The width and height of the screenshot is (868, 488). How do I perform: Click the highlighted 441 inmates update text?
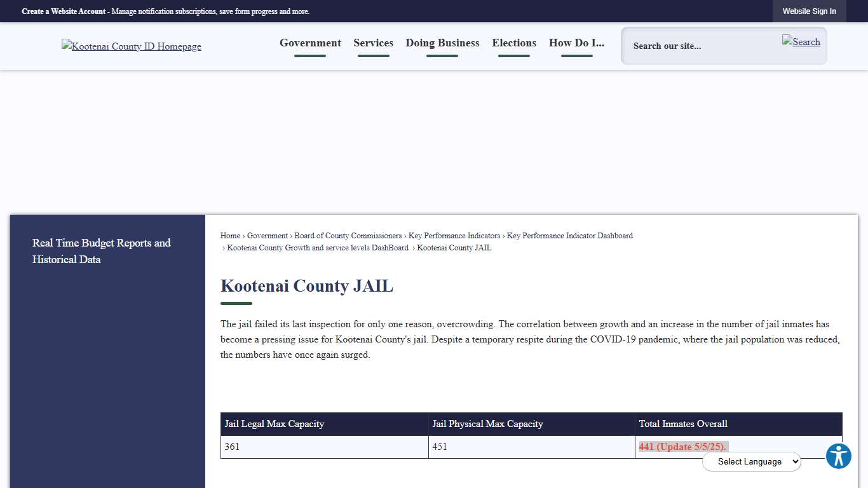point(682,447)
